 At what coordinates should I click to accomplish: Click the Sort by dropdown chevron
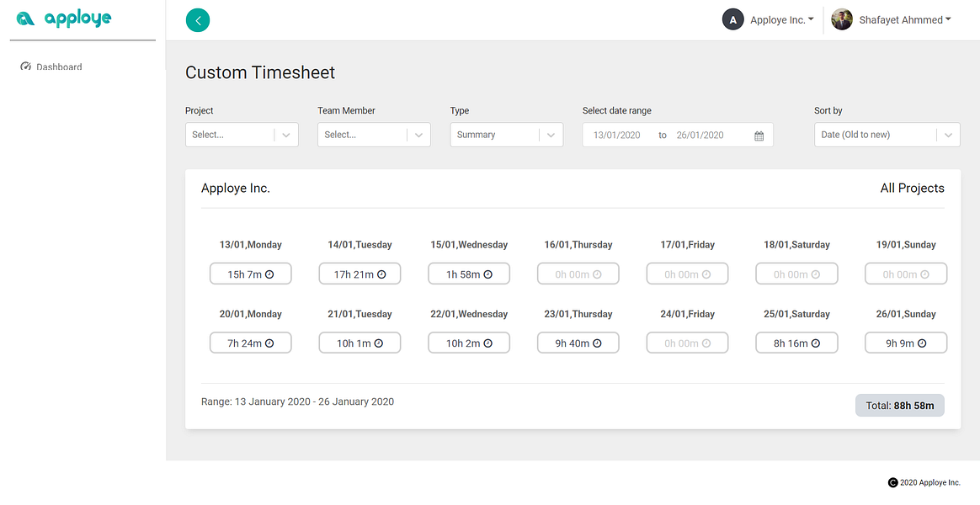point(948,135)
